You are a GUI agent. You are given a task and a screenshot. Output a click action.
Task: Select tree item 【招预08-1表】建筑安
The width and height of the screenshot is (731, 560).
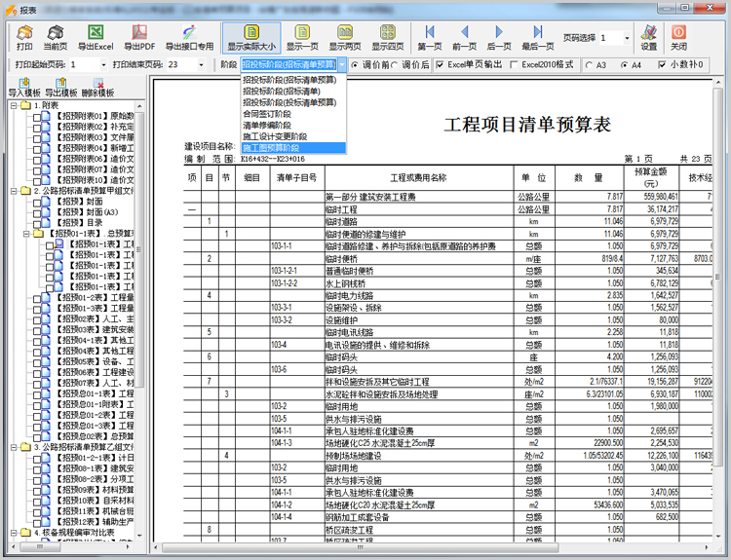[x=95, y=468]
